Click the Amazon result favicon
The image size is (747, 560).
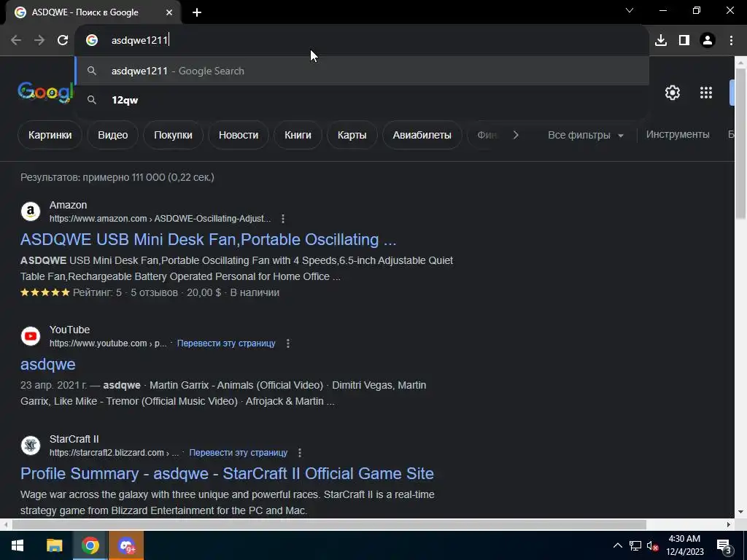point(31,211)
